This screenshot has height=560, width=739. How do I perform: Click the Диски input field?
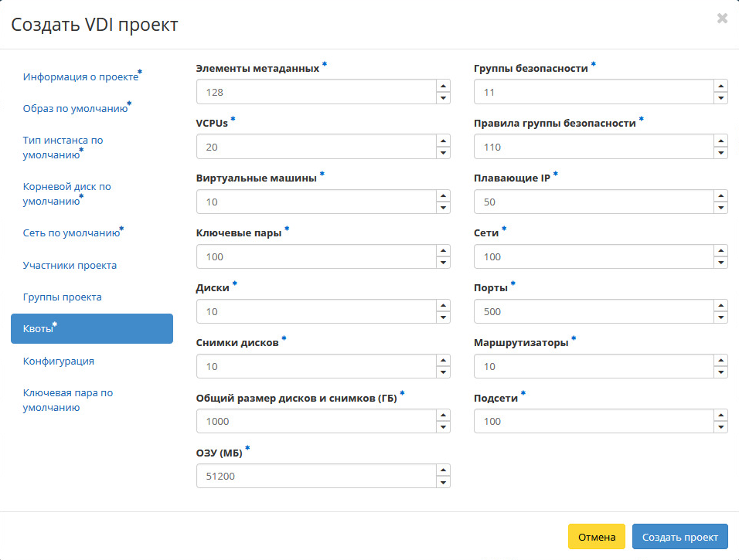[315, 311]
